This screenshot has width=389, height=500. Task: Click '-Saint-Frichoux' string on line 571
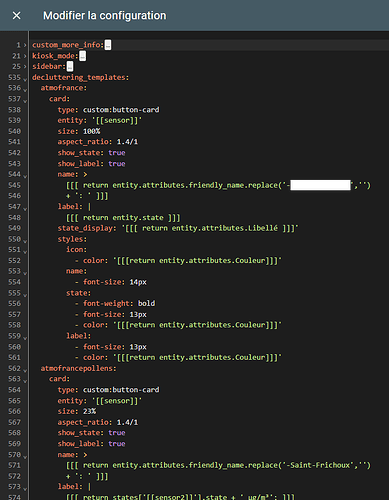[x=318, y=465]
